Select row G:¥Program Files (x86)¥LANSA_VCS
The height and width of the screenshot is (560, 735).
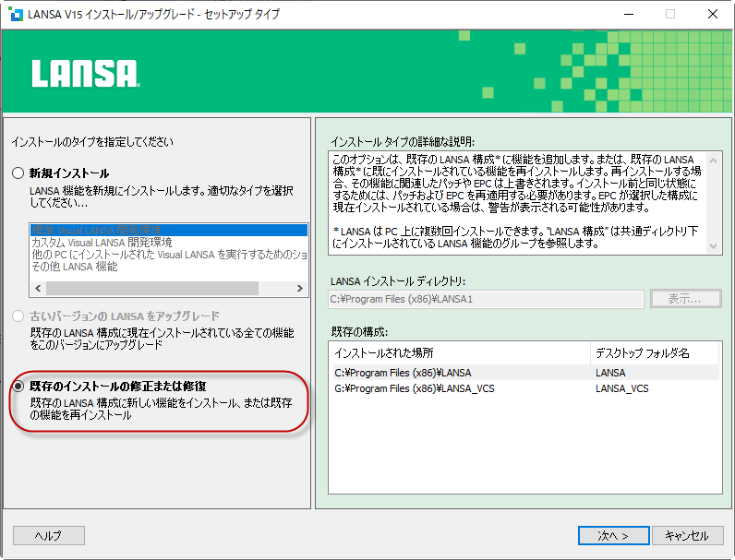[x=525, y=388]
